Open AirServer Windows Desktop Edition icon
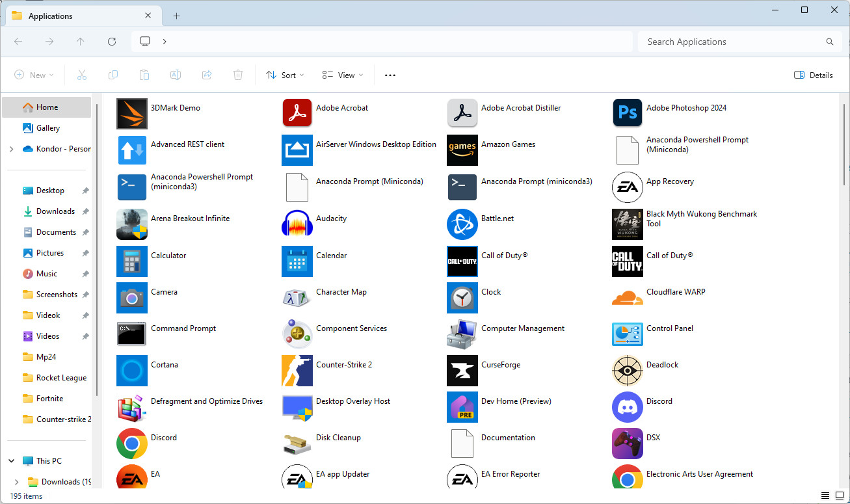 [297, 150]
